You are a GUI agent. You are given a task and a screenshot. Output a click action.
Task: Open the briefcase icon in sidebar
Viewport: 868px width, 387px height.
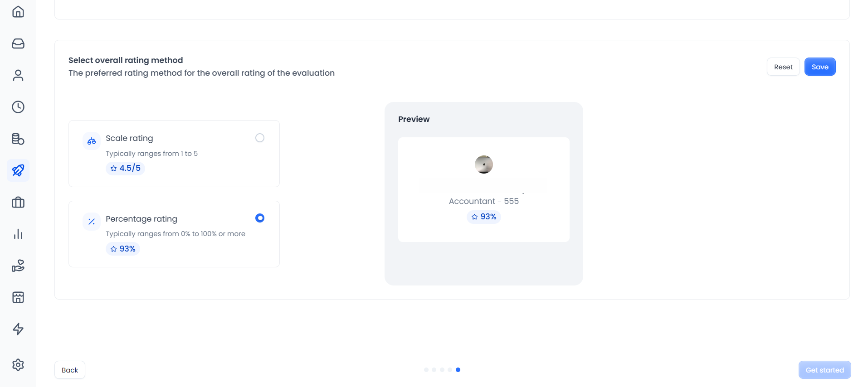tap(18, 202)
